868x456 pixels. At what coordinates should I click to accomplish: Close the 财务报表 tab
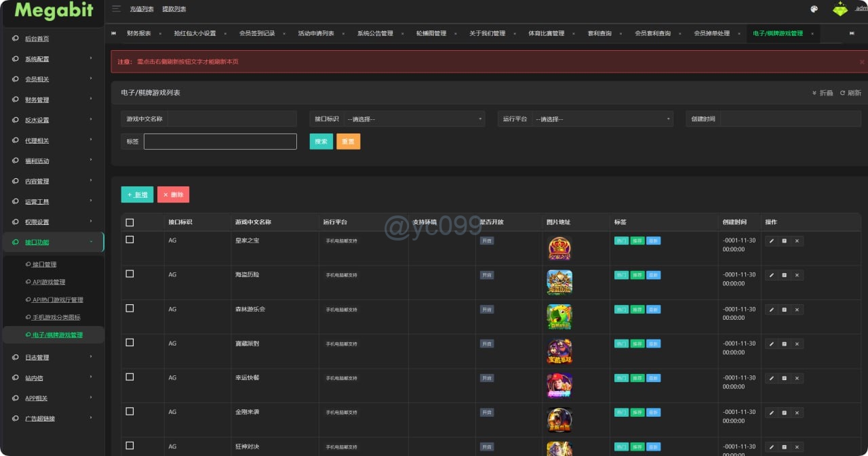point(160,33)
